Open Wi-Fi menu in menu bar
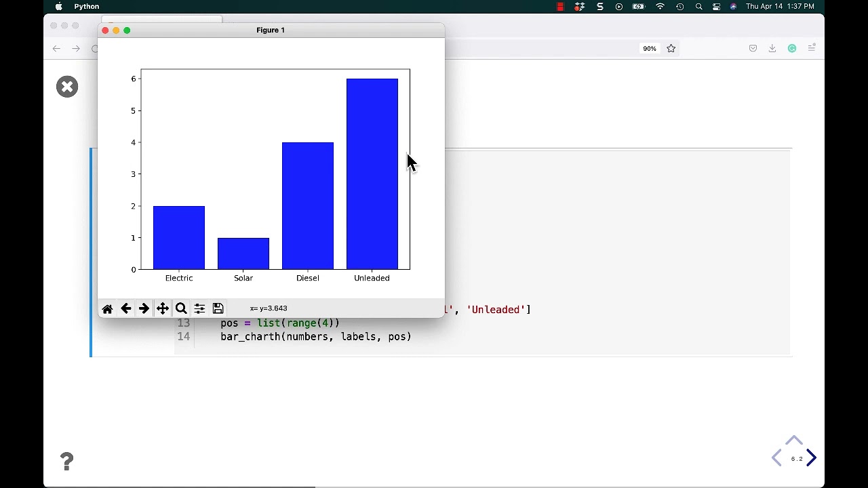 (x=660, y=6)
